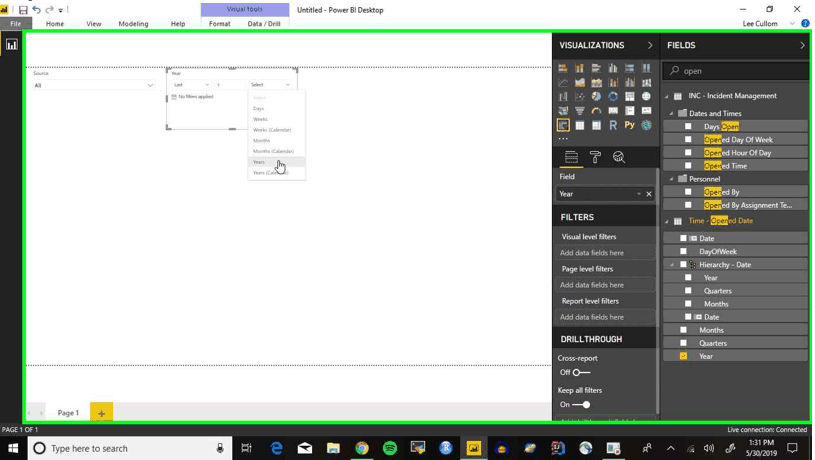Turn on the Cross-report toggle

(x=581, y=372)
